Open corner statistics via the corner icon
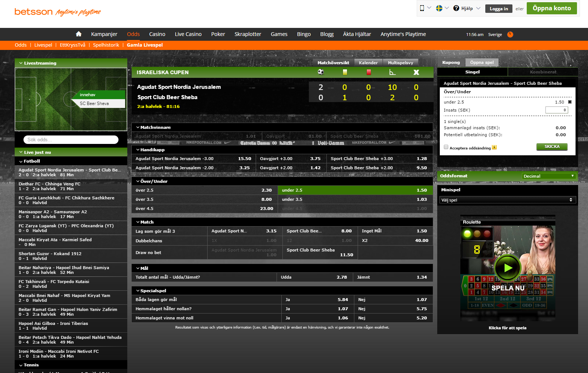 pos(392,72)
